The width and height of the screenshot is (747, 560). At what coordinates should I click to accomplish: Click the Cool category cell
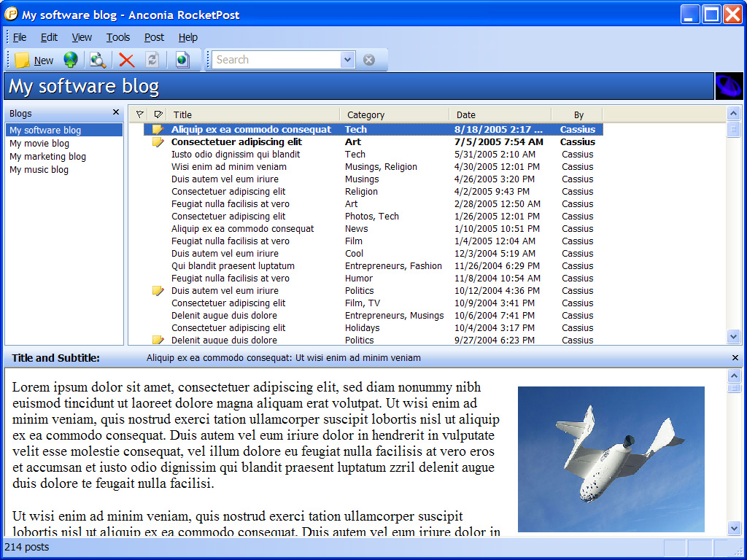(354, 253)
